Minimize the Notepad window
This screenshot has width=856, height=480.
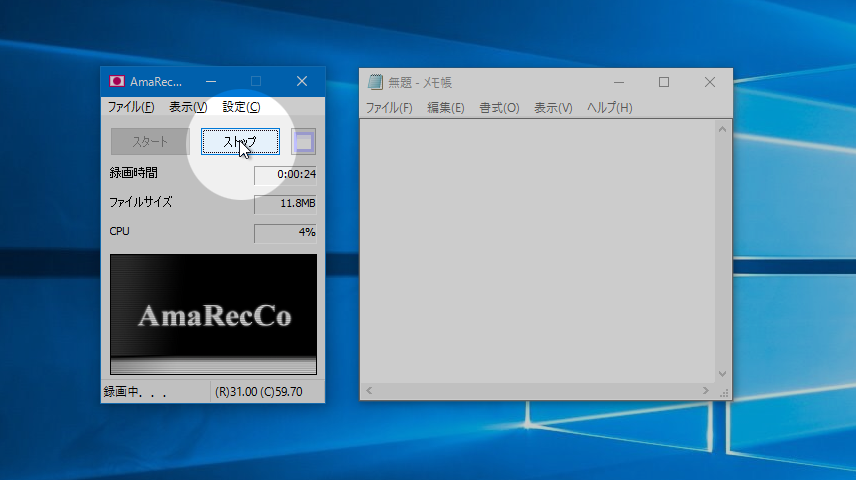[x=619, y=82]
